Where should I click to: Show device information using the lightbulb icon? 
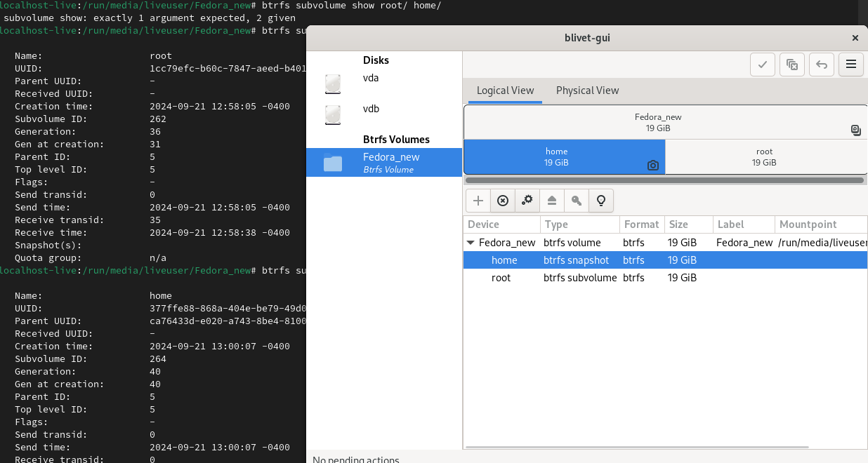coord(601,201)
